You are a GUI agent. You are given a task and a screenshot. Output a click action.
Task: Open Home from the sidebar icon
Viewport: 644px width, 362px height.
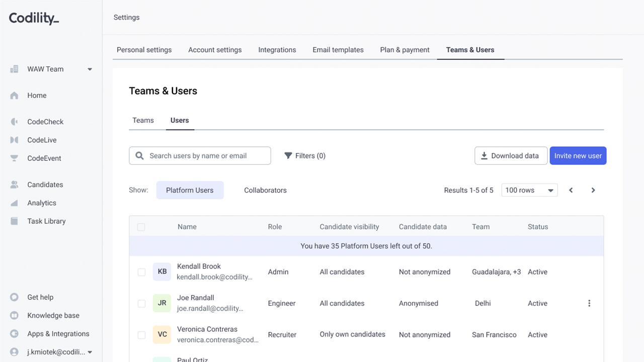[14, 96]
